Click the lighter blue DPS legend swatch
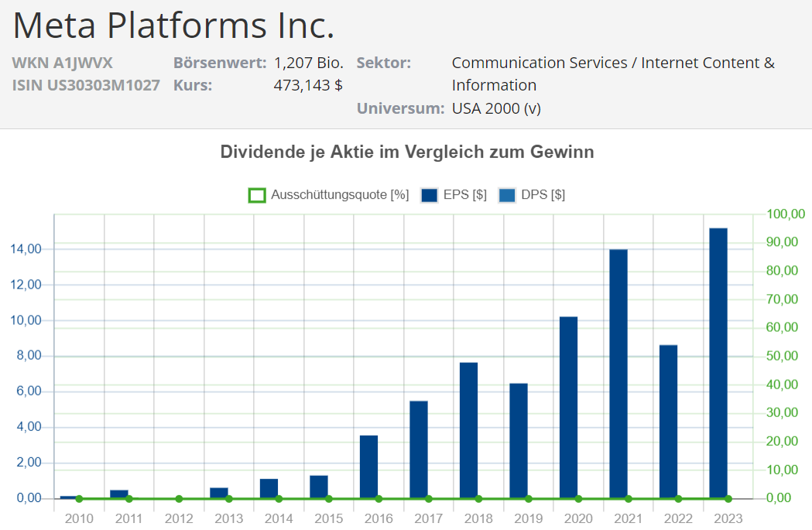 tap(507, 195)
